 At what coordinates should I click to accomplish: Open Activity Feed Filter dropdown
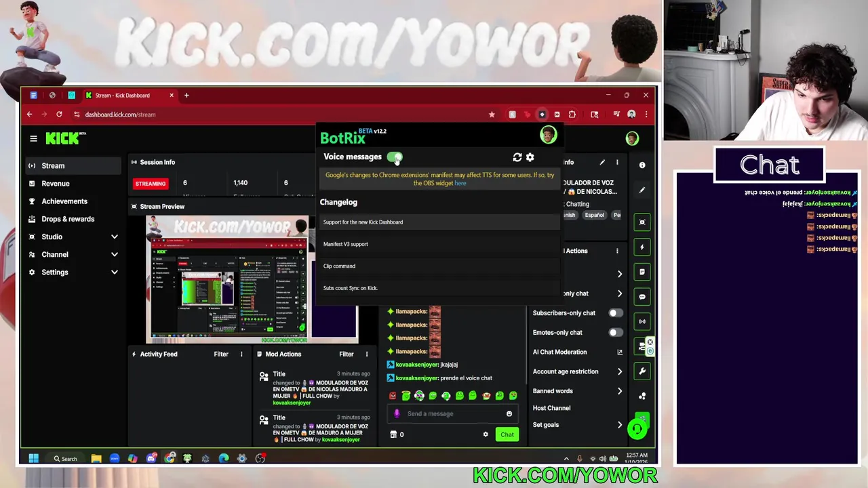(x=221, y=354)
